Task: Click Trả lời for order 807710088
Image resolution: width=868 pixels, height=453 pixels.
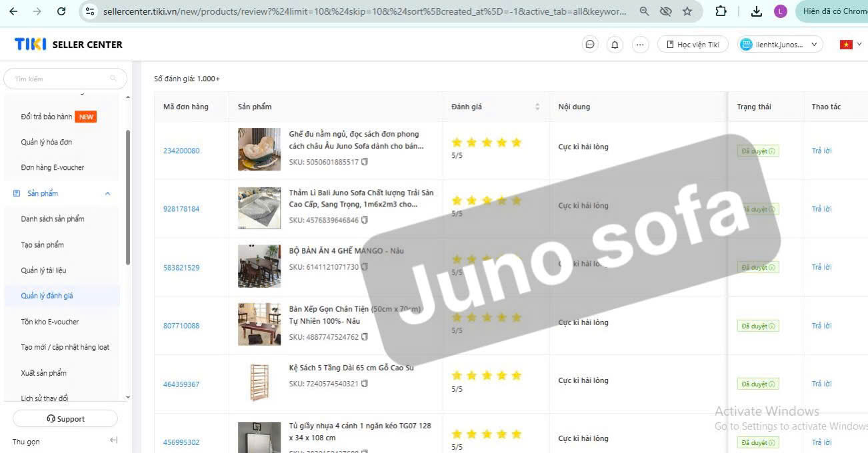Action: click(x=821, y=326)
